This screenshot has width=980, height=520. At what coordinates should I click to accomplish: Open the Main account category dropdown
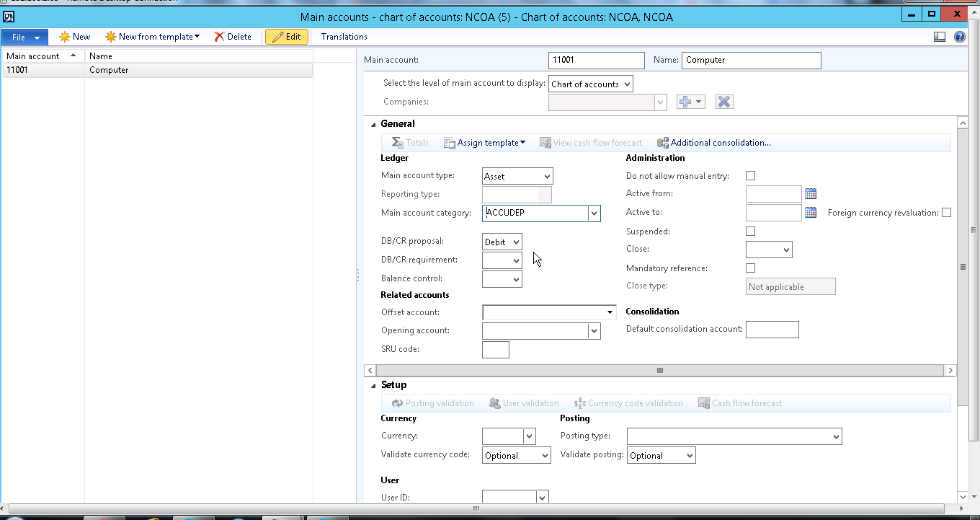point(593,213)
